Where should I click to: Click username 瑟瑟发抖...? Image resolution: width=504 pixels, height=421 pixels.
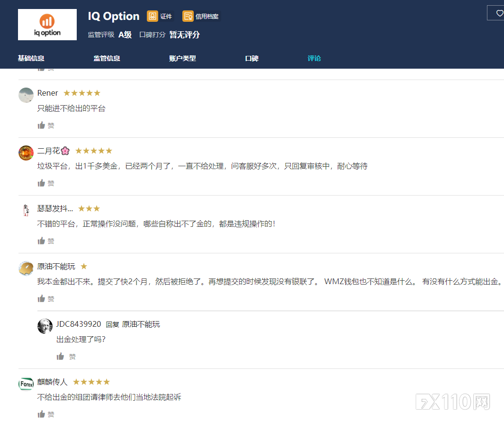click(55, 208)
